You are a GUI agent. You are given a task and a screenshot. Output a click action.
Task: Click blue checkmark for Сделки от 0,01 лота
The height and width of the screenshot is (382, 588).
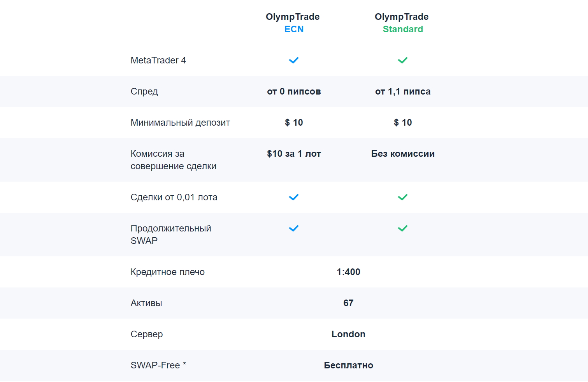(x=294, y=197)
